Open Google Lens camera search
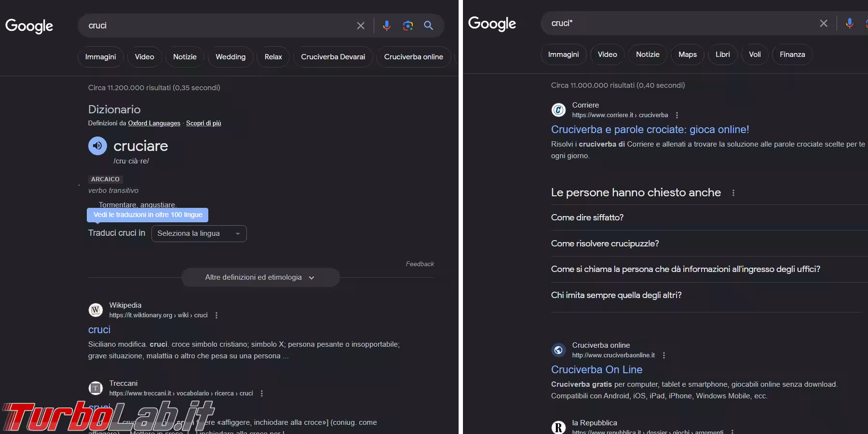The height and width of the screenshot is (434, 868). pyautogui.click(x=408, y=26)
